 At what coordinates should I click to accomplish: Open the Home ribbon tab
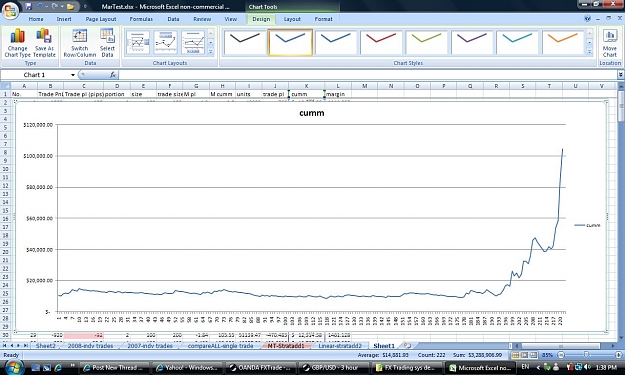36,19
